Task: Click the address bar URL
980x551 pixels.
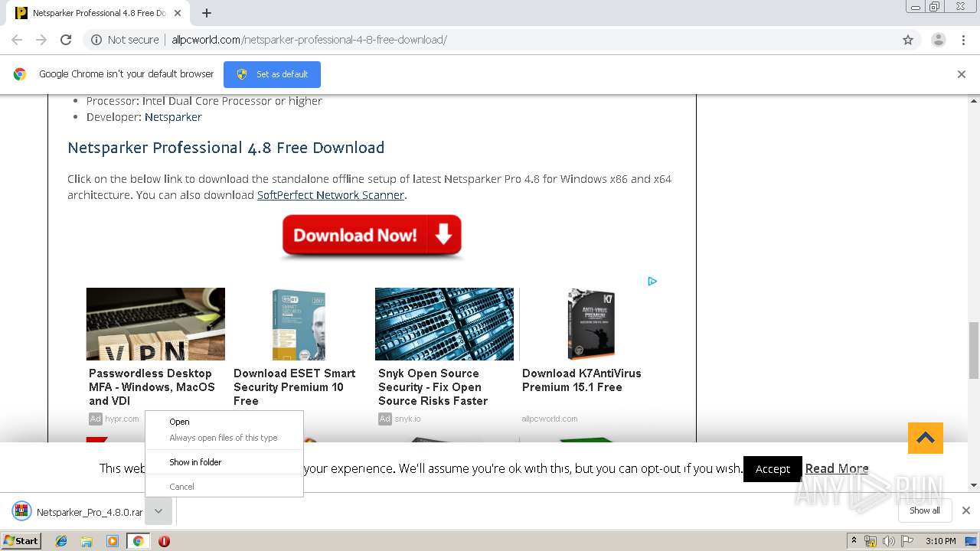Action: (x=309, y=40)
